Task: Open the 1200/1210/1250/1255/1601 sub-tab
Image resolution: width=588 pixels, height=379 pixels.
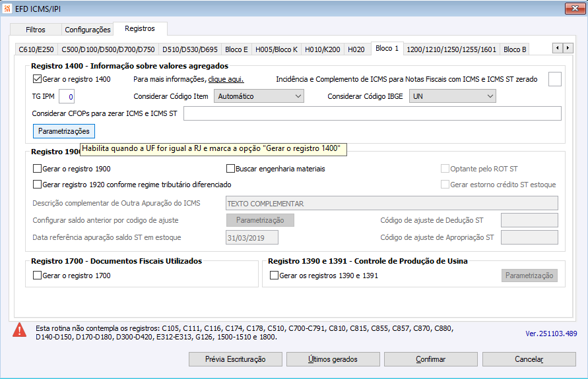Action: coord(451,49)
